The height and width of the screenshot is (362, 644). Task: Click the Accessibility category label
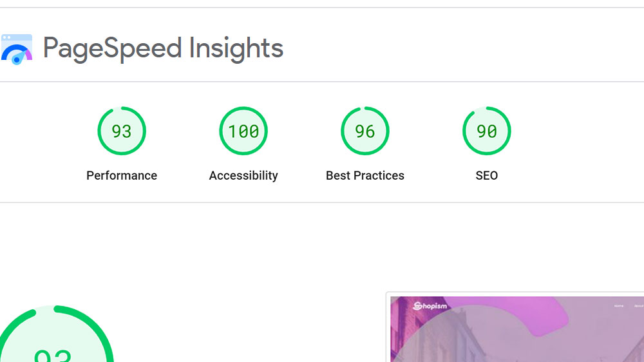(243, 175)
